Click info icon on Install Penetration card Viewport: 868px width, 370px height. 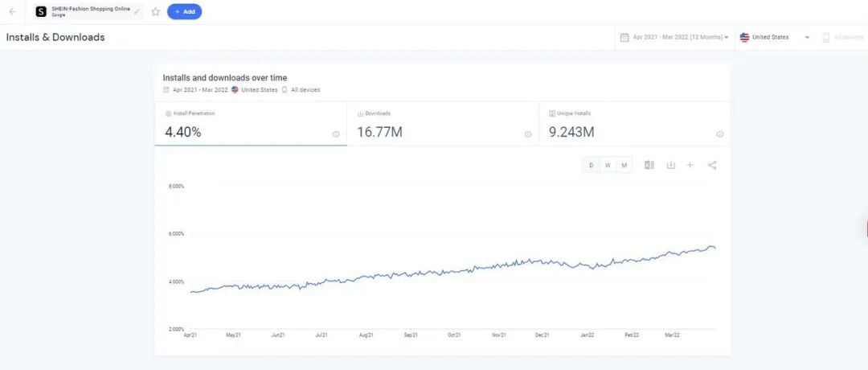[336, 134]
